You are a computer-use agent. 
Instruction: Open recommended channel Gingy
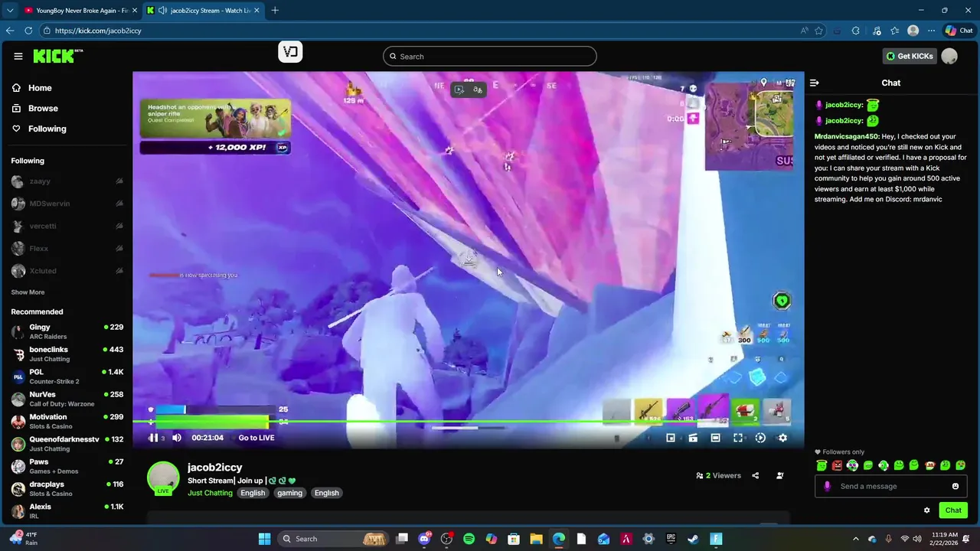coord(67,331)
